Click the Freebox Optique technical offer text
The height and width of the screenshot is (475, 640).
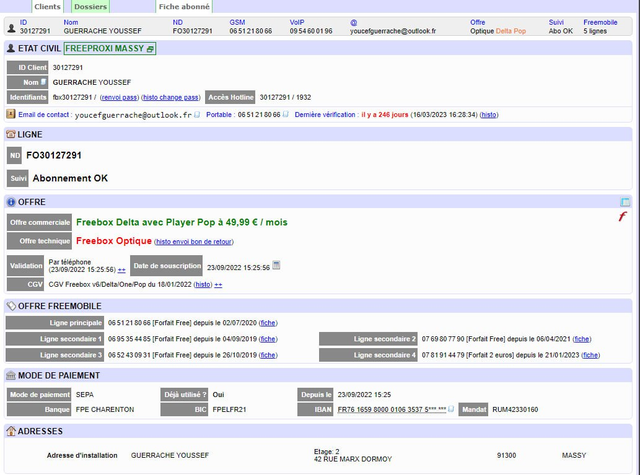pyautogui.click(x=114, y=241)
